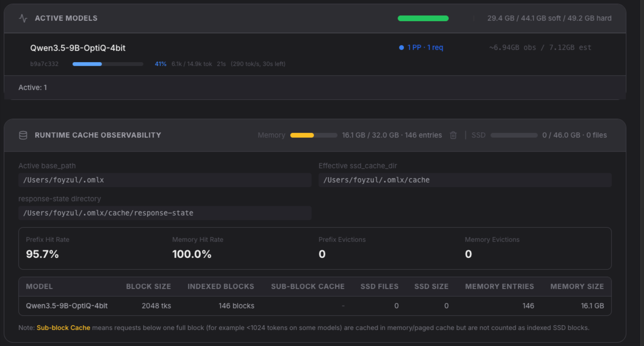The image size is (644, 346).
Task: Click the Active Models pulse icon
Action: click(23, 18)
